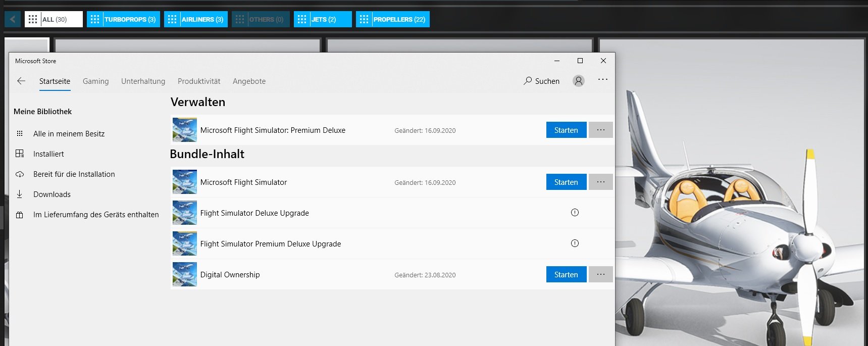
Task: Select the Produktivität tab
Action: pyautogui.click(x=199, y=81)
